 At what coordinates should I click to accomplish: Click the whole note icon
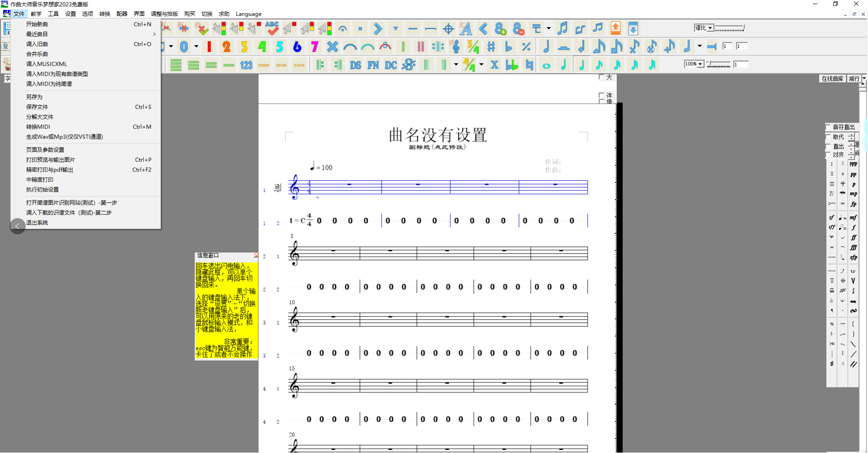(x=546, y=65)
